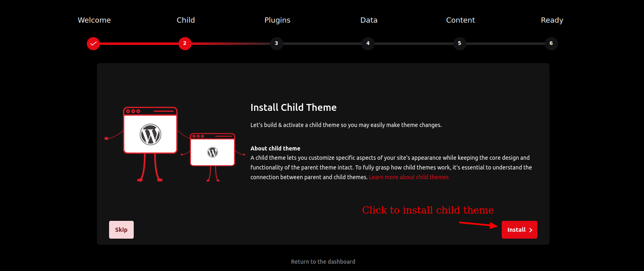Image resolution: width=644 pixels, height=271 pixels.
Task: Click the "Let's build & activate" sentence
Action: pos(346,125)
